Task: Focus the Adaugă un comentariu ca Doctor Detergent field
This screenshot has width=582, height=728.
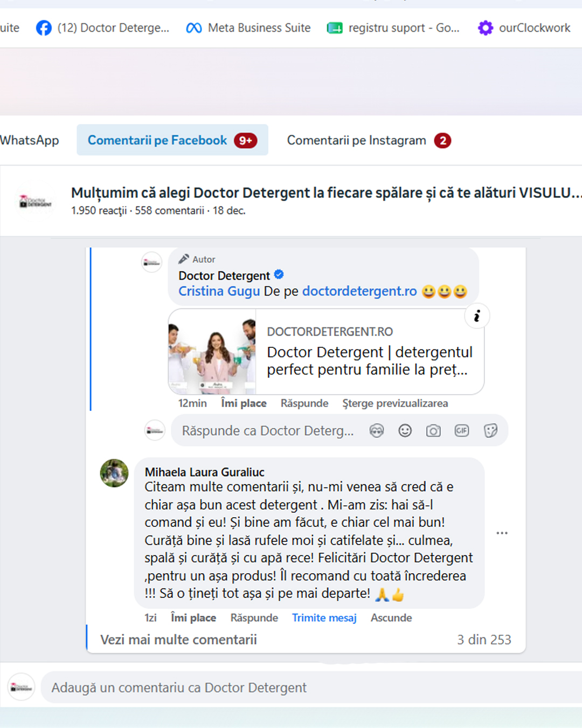Action: point(311,688)
